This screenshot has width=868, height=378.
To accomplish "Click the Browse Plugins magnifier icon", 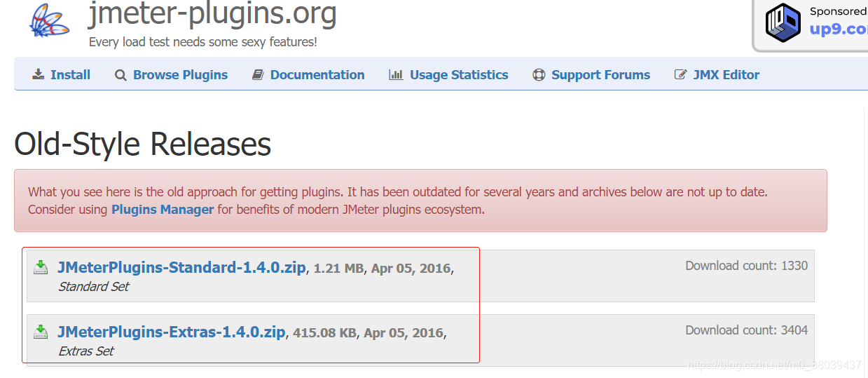I will click(x=120, y=75).
